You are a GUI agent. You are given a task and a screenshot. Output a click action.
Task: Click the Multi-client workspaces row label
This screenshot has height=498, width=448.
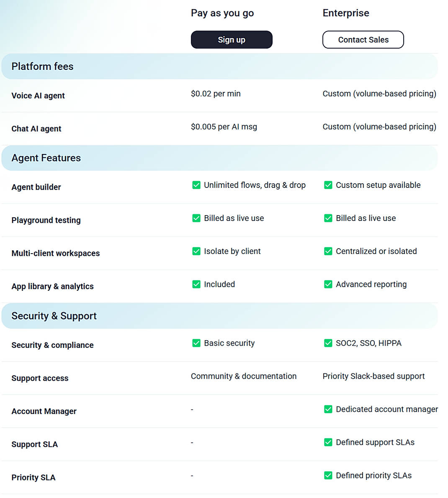coord(56,253)
